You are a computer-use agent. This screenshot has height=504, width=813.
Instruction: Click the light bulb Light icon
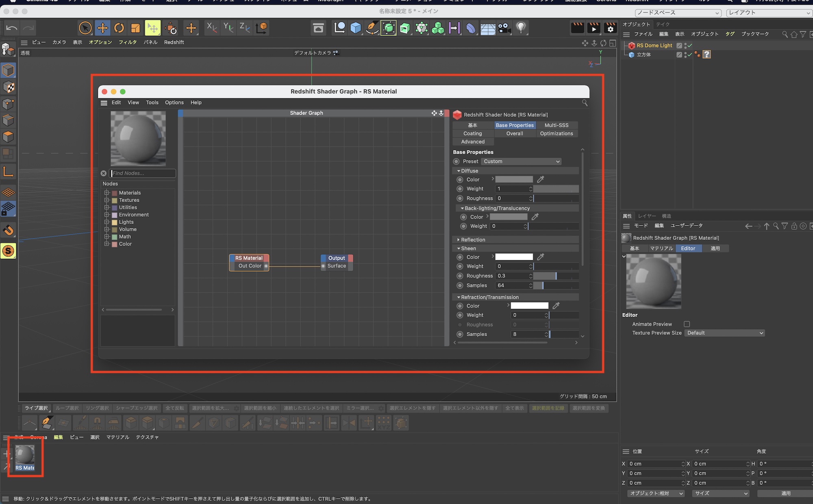[x=521, y=28]
